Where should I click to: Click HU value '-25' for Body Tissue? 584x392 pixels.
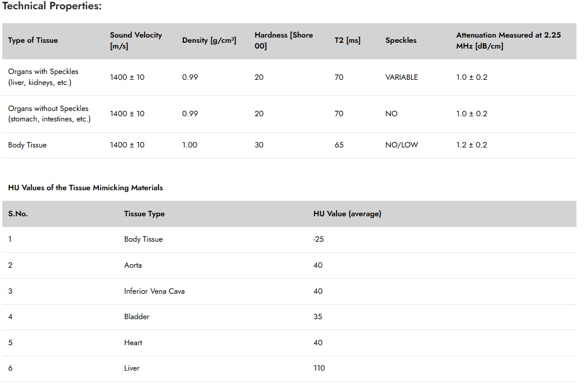coord(319,239)
